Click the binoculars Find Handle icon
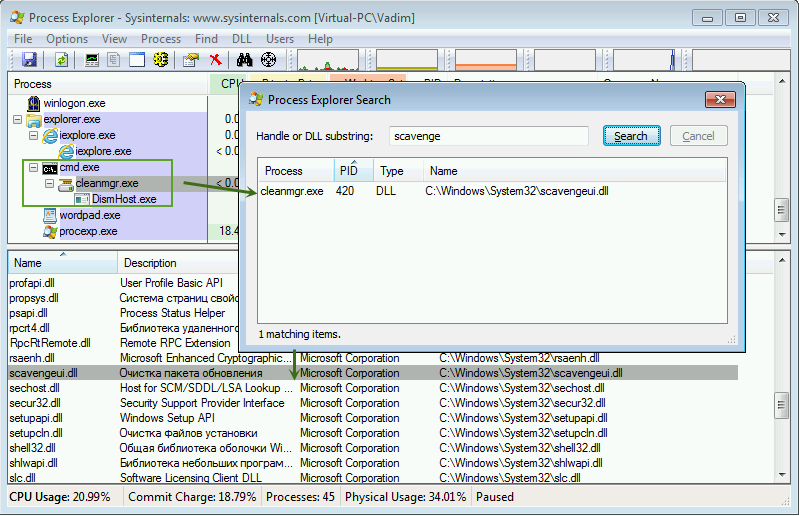Screen dimensions: 799x516 pos(245,60)
